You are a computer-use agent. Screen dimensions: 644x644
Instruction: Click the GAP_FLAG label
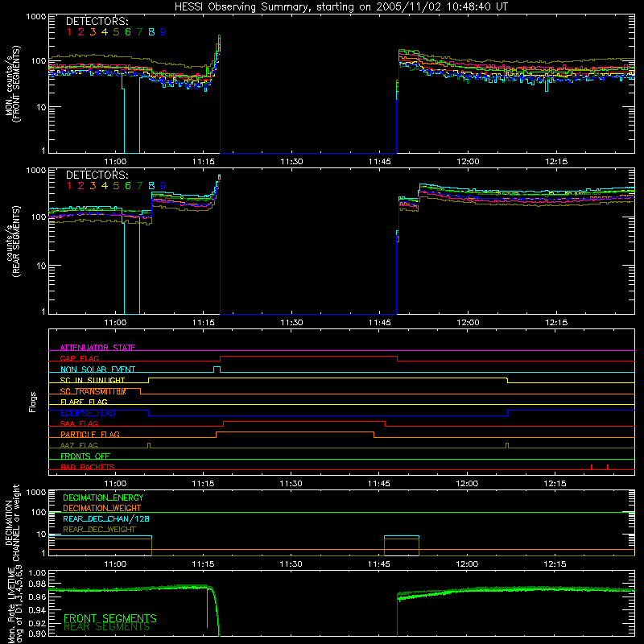click(80, 358)
